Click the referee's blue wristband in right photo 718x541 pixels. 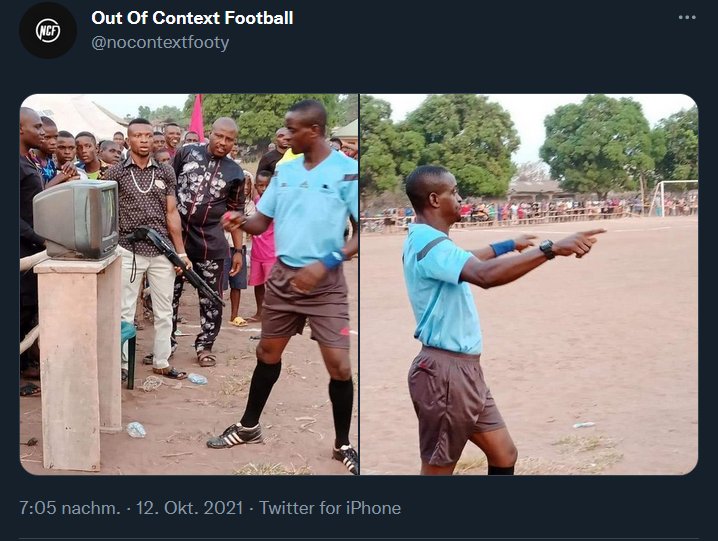[503, 247]
